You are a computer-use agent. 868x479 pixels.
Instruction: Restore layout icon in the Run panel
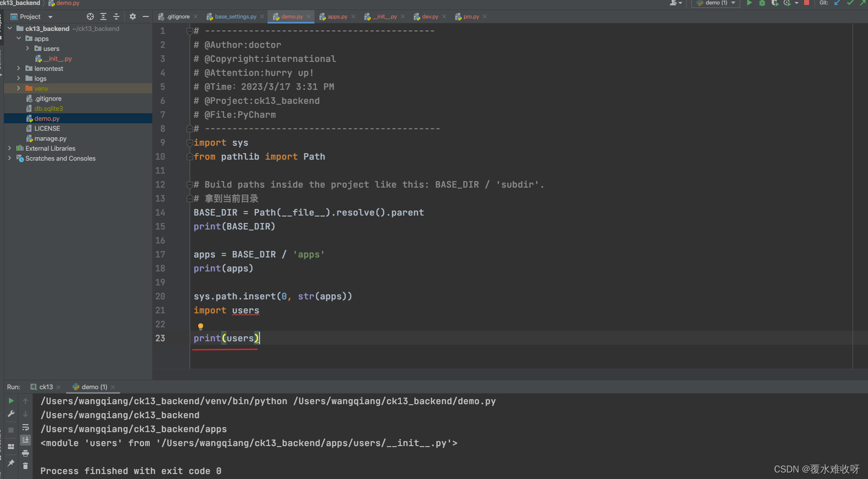tap(11, 447)
